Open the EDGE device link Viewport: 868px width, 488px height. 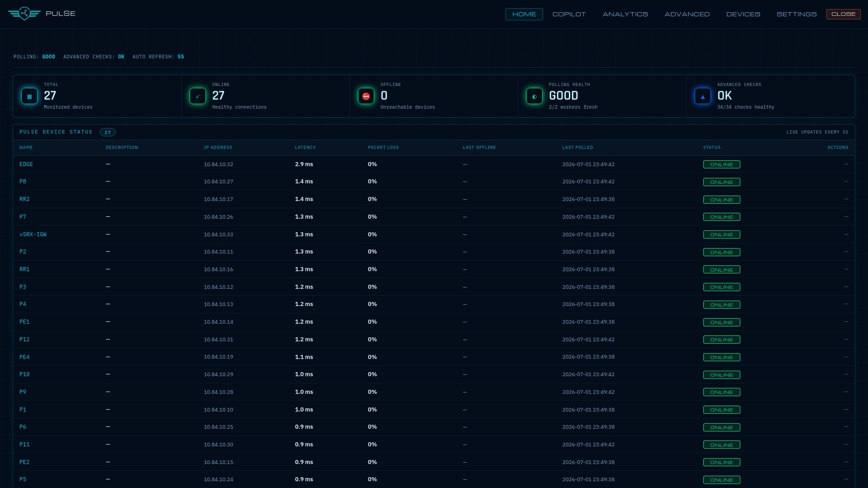(x=26, y=164)
